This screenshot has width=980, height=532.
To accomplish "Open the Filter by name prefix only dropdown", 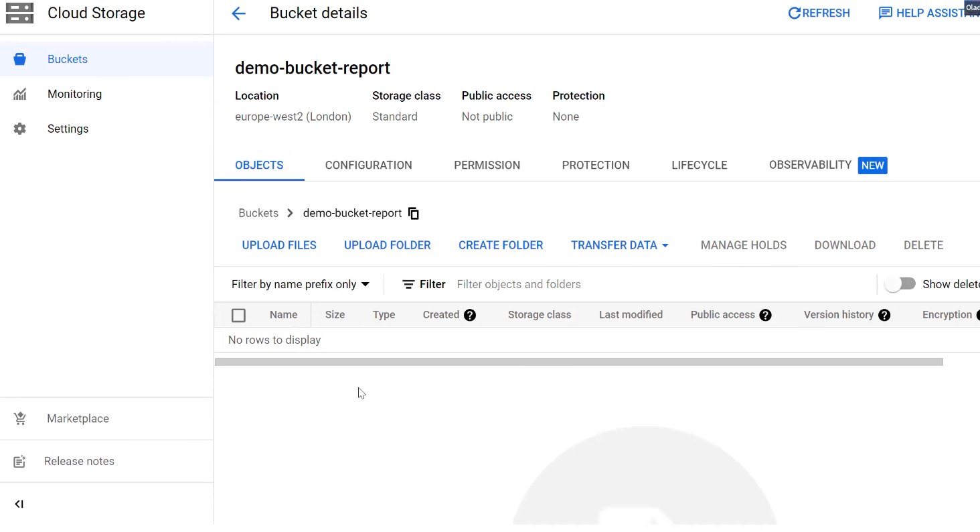I will 301,284.
